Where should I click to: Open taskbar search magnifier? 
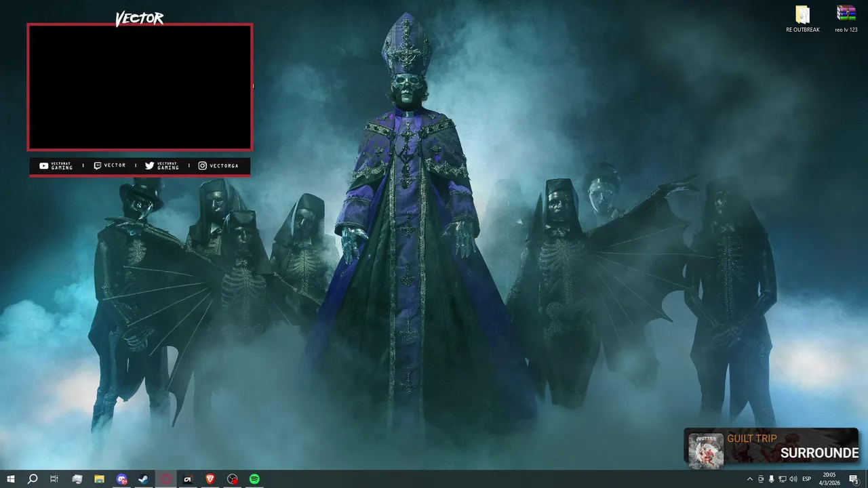pos(32,479)
